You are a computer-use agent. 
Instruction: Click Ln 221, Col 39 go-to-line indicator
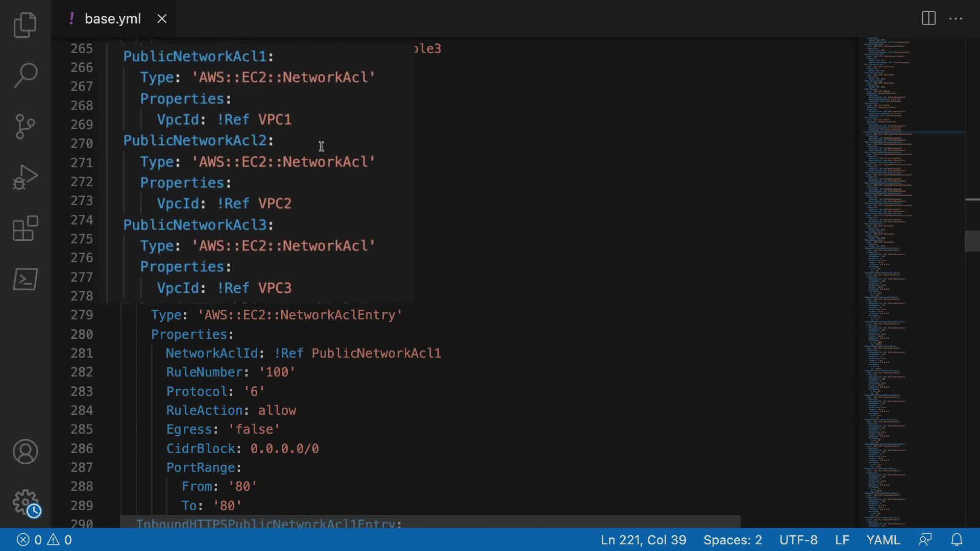[643, 540]
